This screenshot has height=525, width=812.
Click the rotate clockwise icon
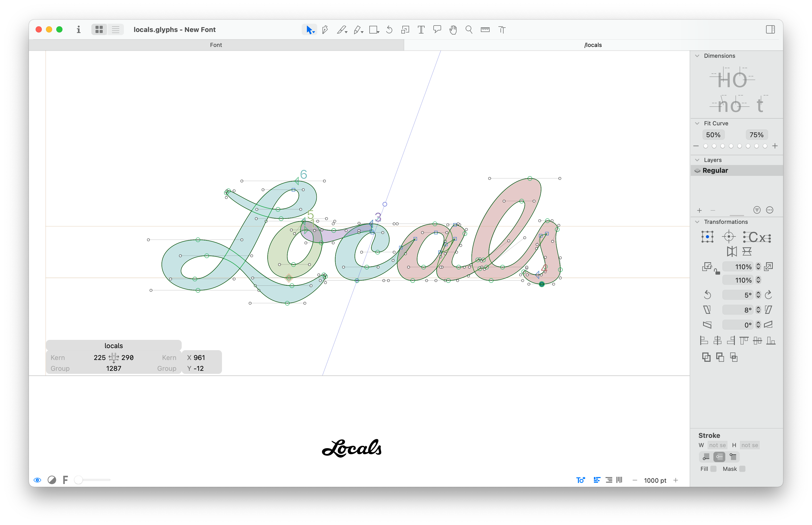pos(768,295)
